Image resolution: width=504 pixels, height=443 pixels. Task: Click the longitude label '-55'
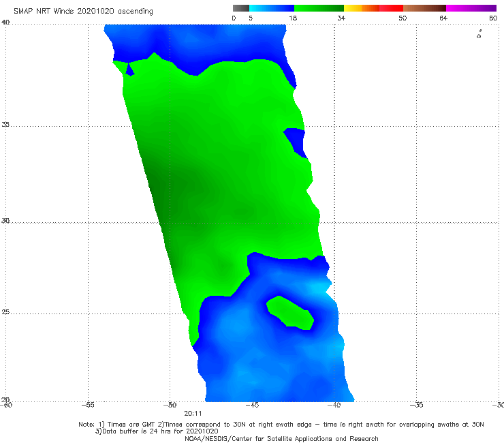pos(88,405)
